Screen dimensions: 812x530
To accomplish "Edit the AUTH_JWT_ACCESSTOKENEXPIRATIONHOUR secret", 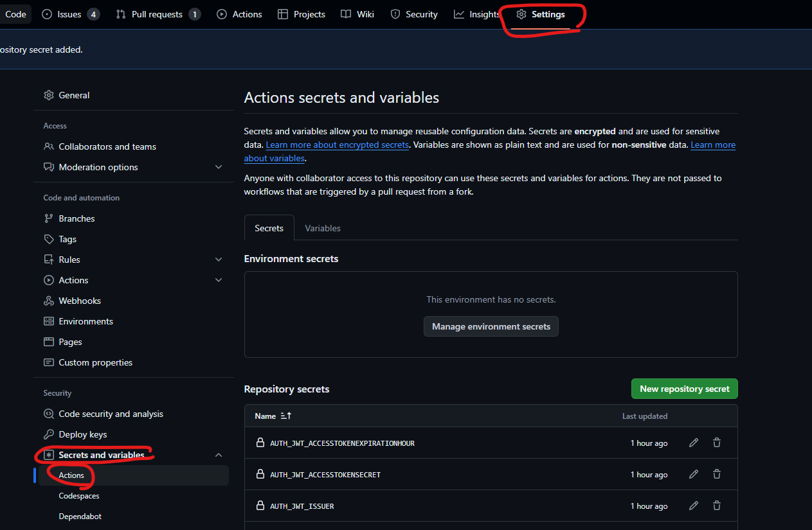I will pyautogui.click(x=694, y=443).
